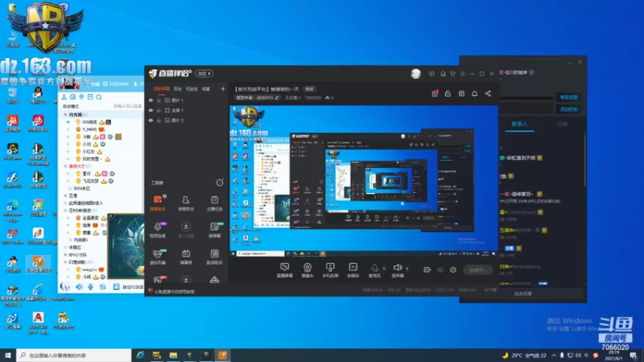The image size is (644, 362).
Task: Click the bottom bar button in the contacts window
Action: point(522,294)
